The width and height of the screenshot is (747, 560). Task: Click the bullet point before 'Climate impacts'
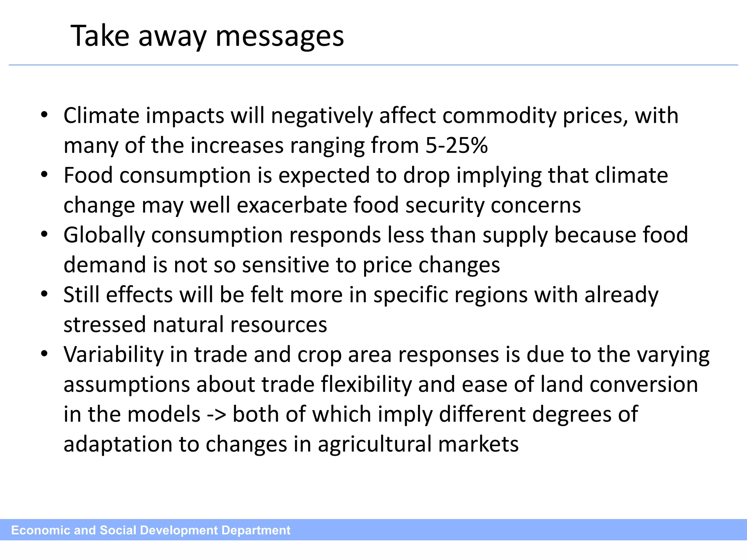44,115
